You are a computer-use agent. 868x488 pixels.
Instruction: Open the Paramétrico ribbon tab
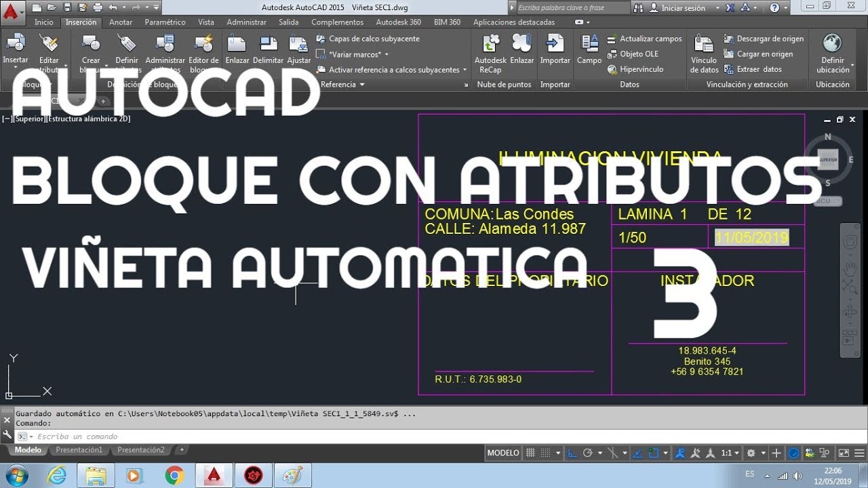coord(165,22)
